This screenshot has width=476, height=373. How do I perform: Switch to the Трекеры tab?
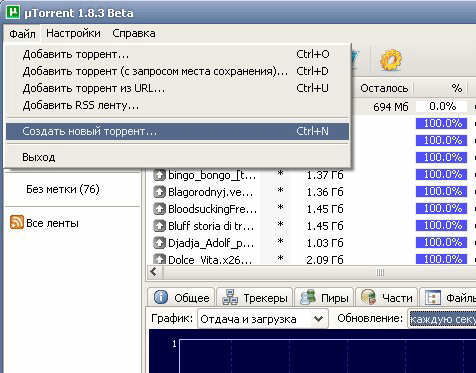(x=255, y=297)
